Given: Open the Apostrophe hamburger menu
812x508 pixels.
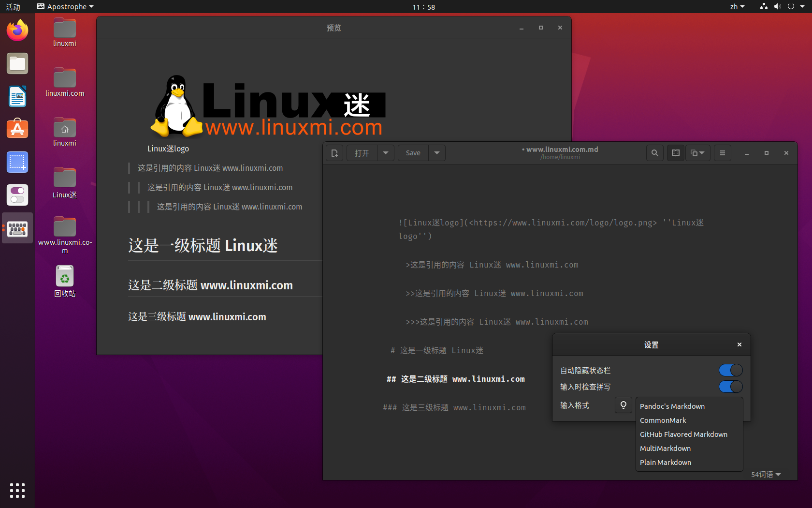Looking at the screenshot, I should point(723,153).
